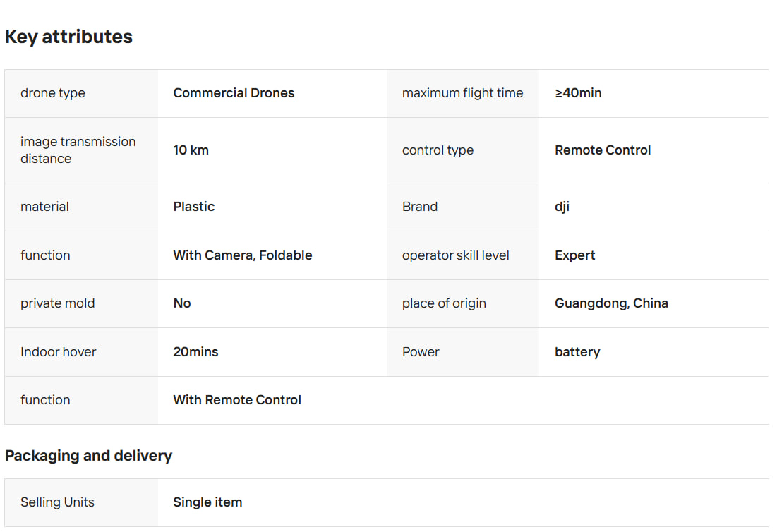Click the Guangdong, China origin value

click(611, 303)
